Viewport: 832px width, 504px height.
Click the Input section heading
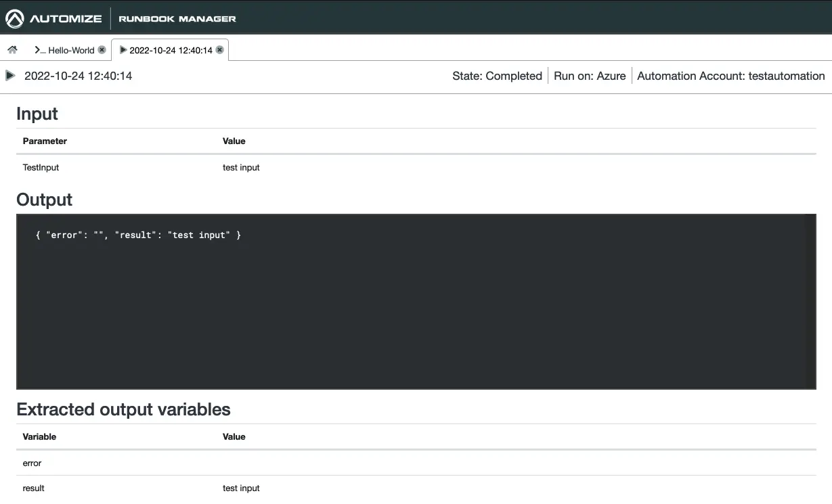coord(37,114)
